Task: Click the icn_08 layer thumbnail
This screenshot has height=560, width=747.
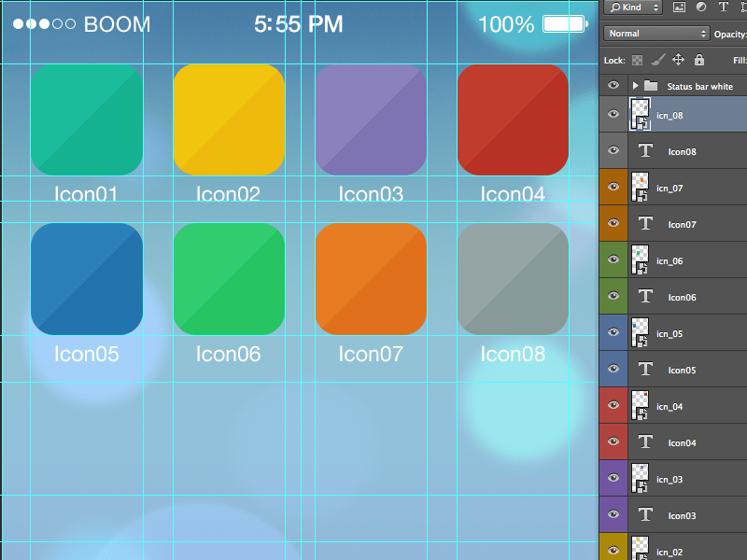Action: [639, 114]
